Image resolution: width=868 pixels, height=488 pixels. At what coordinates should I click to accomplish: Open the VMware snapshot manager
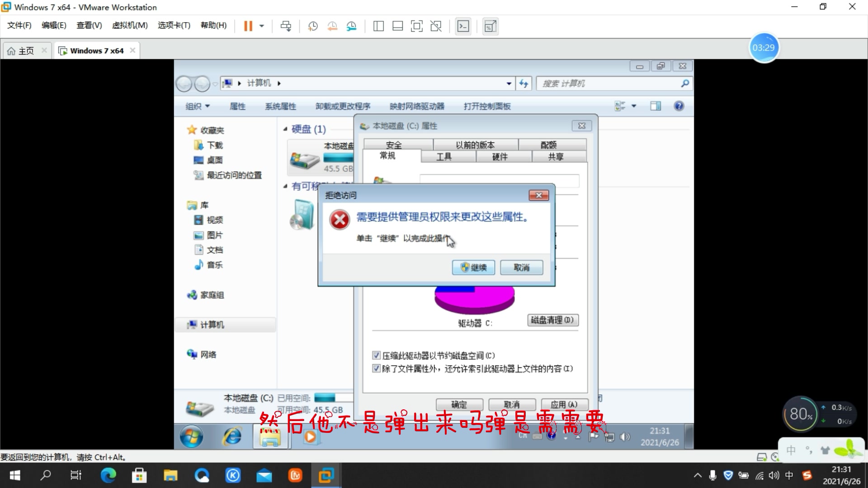352,26
